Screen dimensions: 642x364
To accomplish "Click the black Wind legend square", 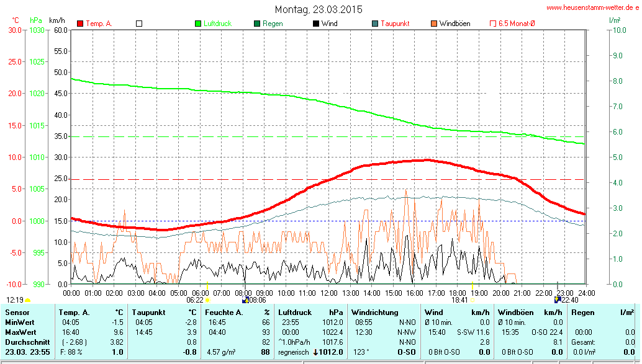I will [316, 24].
